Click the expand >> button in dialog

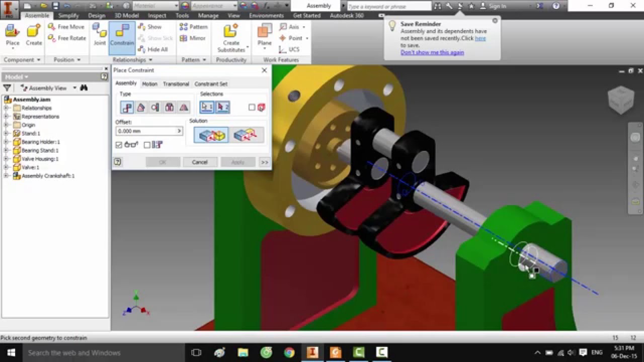tap(264, 162)
